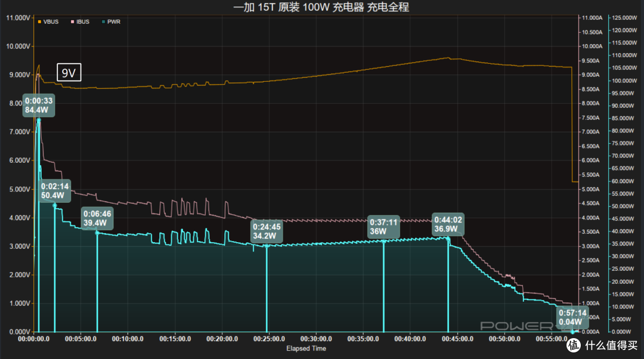Toggle the VBUS legend entry
Viewport: 644px width, 359px height.
tap(48, 22)
